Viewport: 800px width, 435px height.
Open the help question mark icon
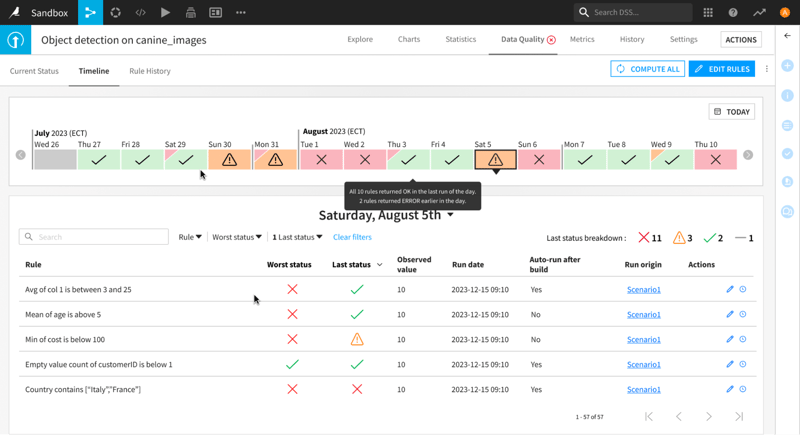[733, 12]
